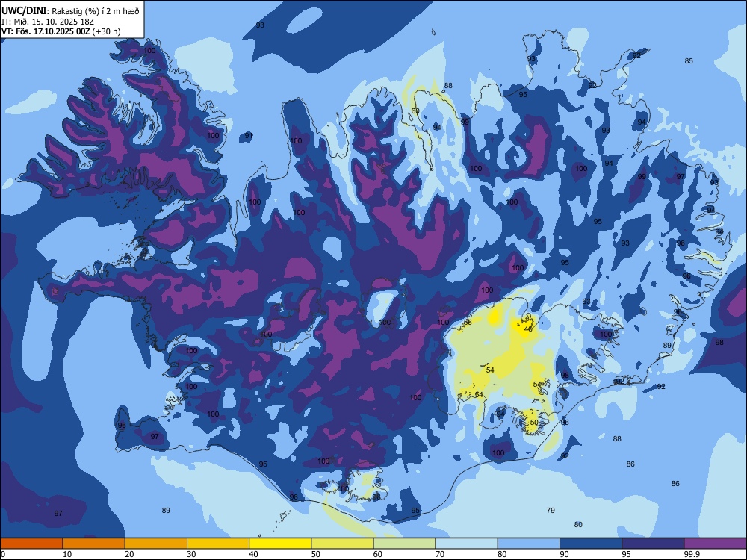
Task: Click the bright yellow 40–50 legend swatch
Action: coord(280,544)
